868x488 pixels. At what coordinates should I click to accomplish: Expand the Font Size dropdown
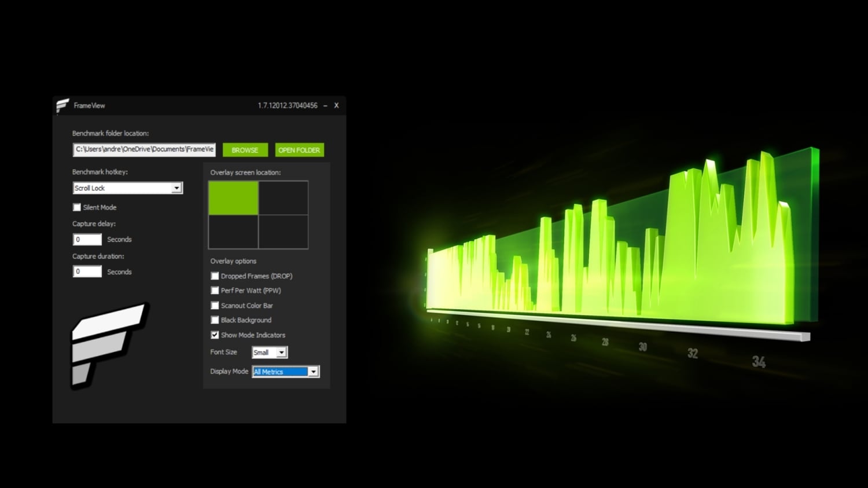click(x=281, y=353)
